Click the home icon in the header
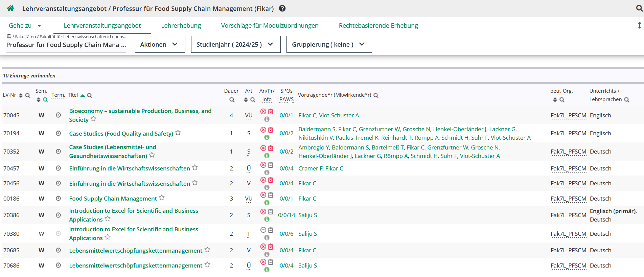Image resolution: width=644 pixels, height=277 pixels. point(10,8)
